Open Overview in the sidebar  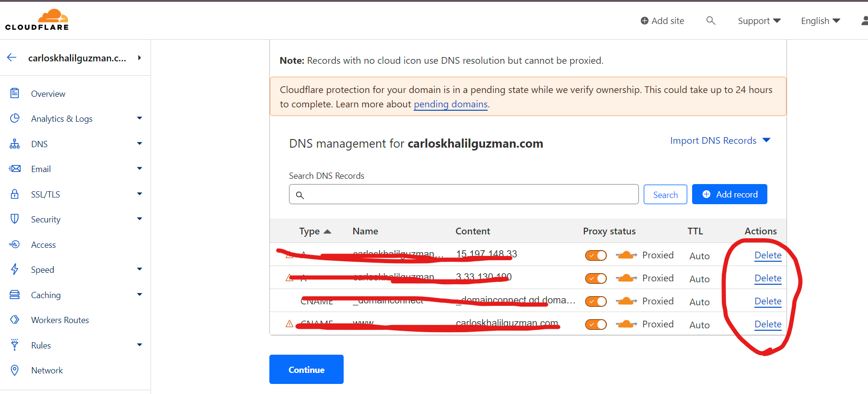click(x=48, y=94)
